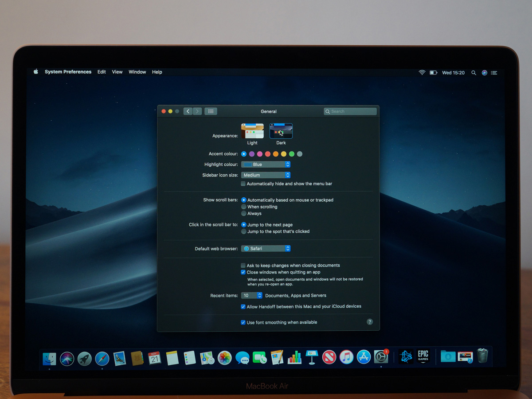The width and height of the screenshot is (532, 399).
Task: Open the Help menu
Action: point(157,72)
